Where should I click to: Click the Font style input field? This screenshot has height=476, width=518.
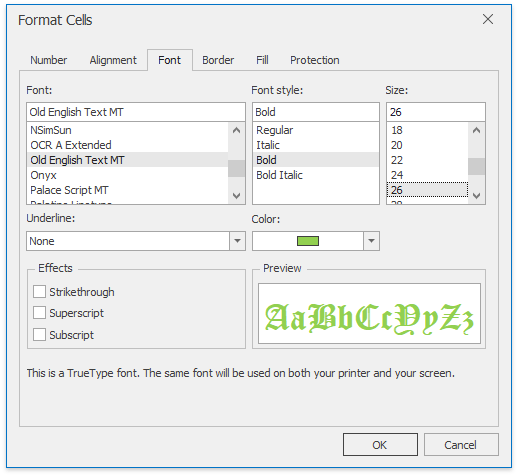[316, 112]
